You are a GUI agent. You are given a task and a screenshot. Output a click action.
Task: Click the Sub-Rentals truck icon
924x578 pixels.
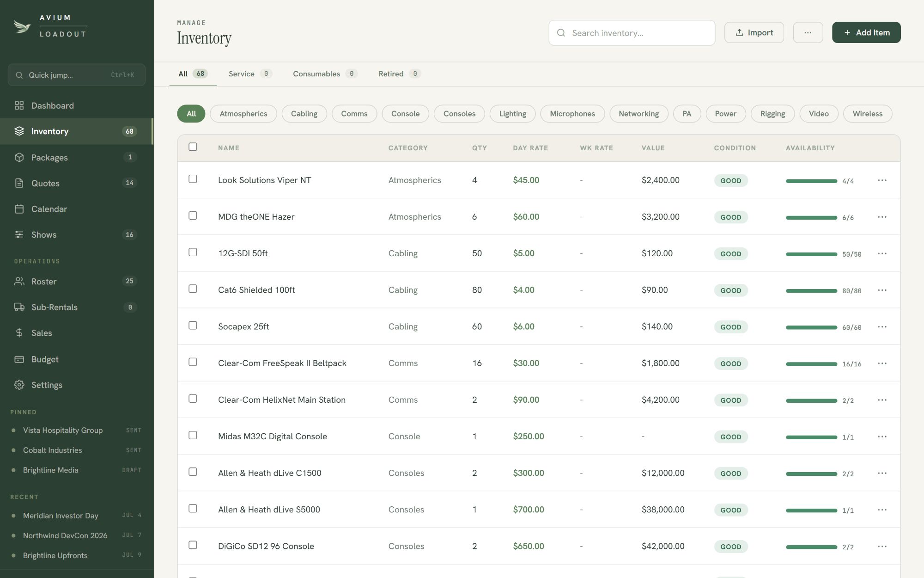pyautogui.click(x=19, y=307)
